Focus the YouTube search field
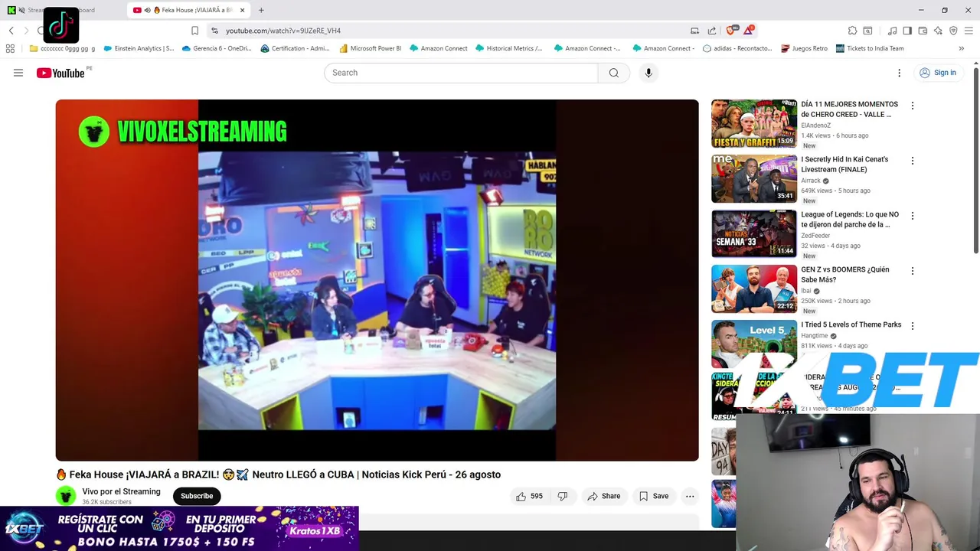The height and width of the screenshot is (551, 980). coord(461,73)
